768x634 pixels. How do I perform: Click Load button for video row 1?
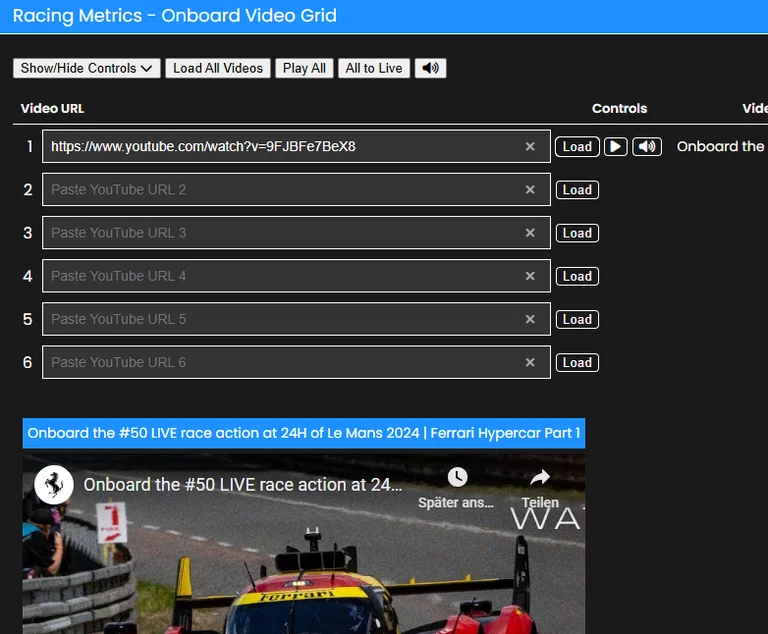[x=577, y=146]
